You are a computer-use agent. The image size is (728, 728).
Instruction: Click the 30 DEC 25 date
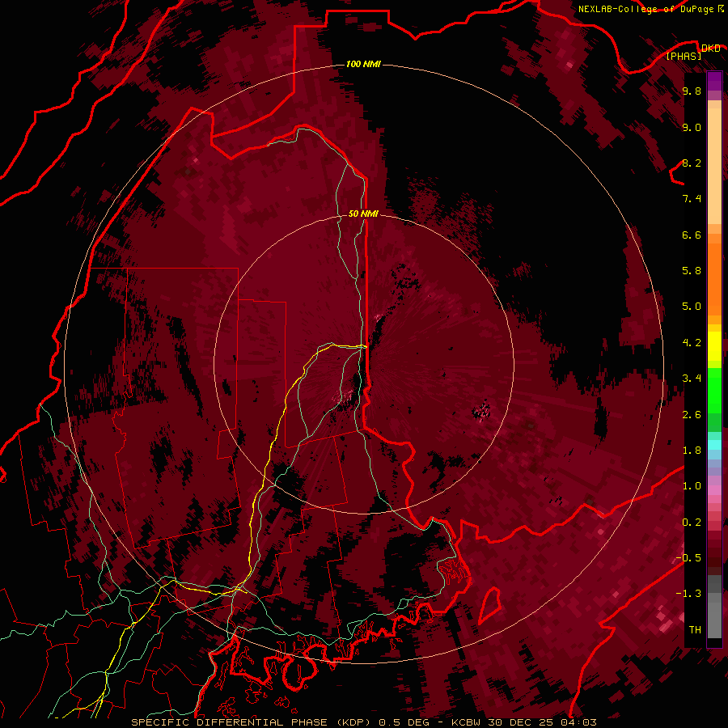point(522,722)
